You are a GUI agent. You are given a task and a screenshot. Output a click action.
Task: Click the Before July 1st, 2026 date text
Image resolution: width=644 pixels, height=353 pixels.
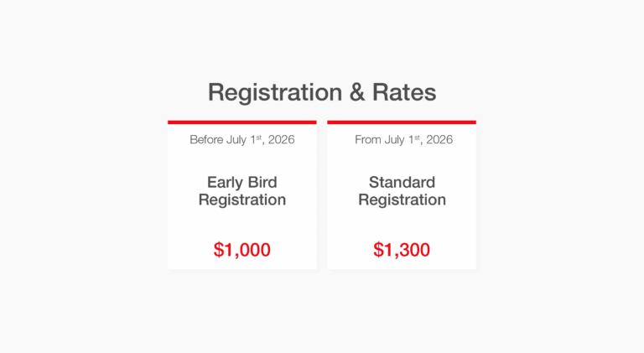pos(241,139)
